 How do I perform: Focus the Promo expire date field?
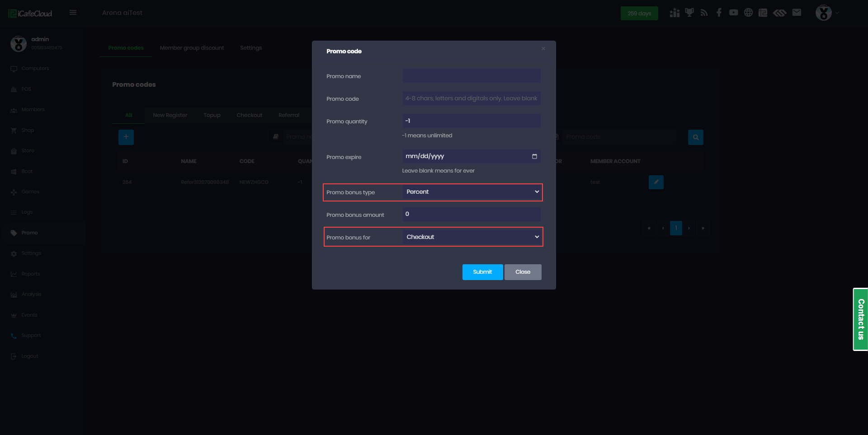[472, 156]
